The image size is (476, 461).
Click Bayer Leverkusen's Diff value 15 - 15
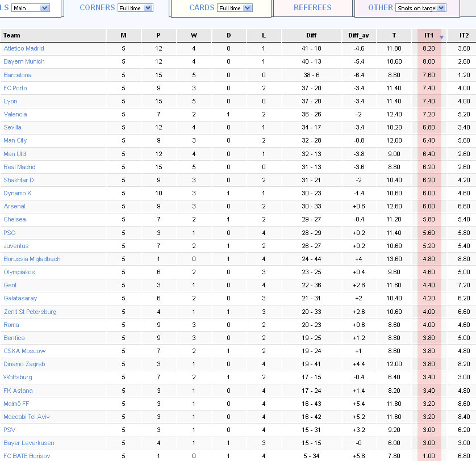pos(311,443)
